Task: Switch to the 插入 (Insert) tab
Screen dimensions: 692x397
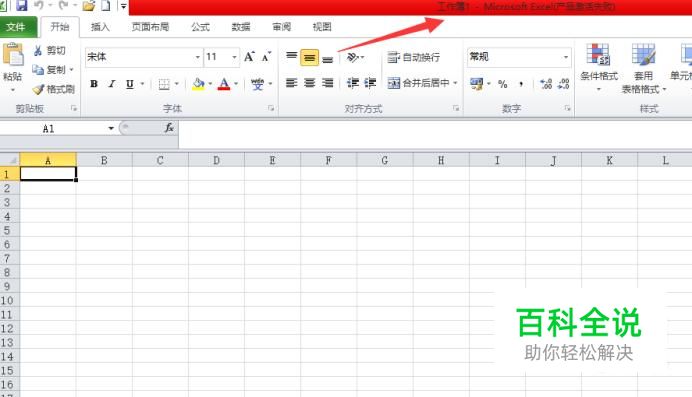Action: point(100,27)
